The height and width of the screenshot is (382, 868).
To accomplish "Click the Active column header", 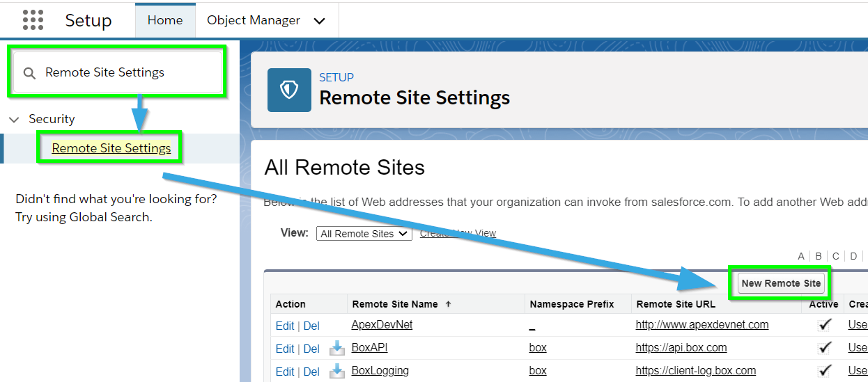I will tap(824, 304).
